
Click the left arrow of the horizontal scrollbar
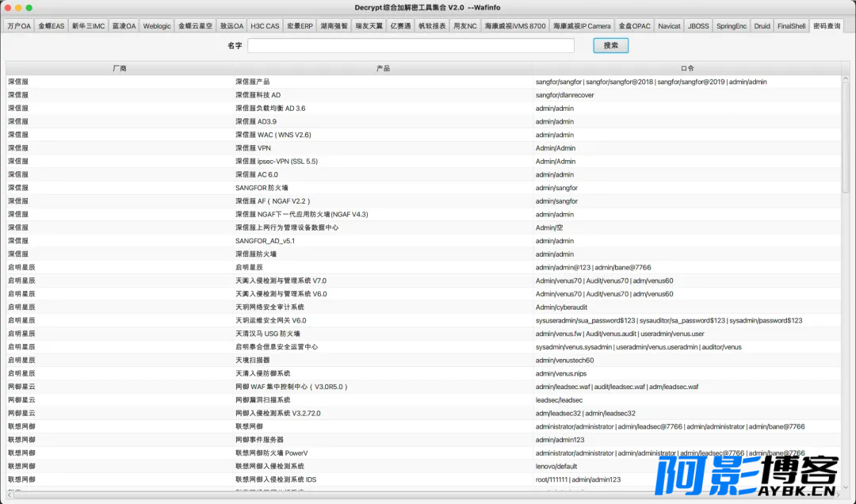point(10,494)
